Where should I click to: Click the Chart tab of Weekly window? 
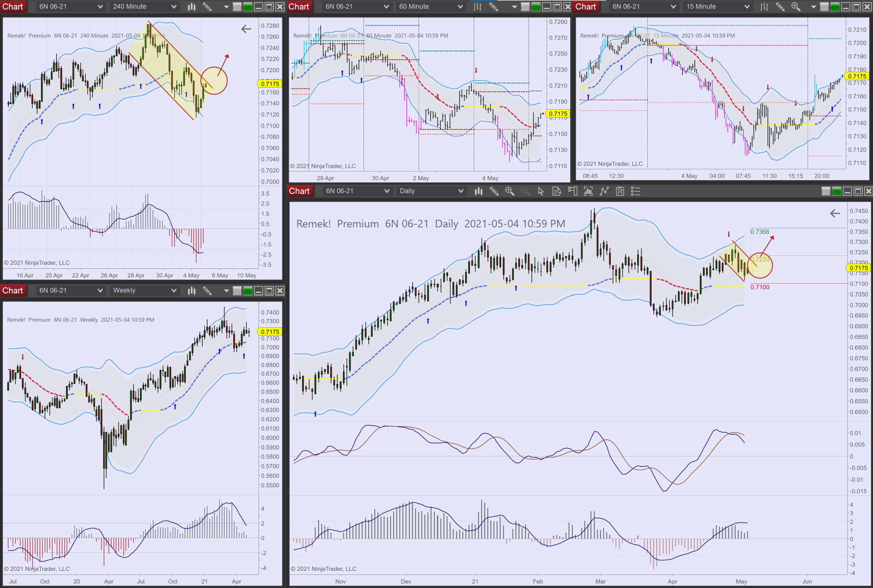(x=13, y=291)
